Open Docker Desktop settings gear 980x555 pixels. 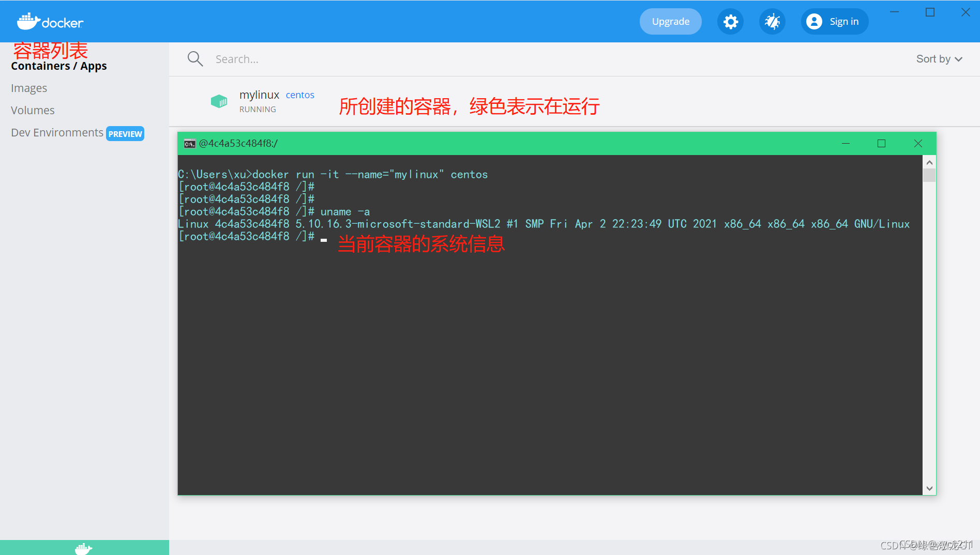[x=730, y=21]
